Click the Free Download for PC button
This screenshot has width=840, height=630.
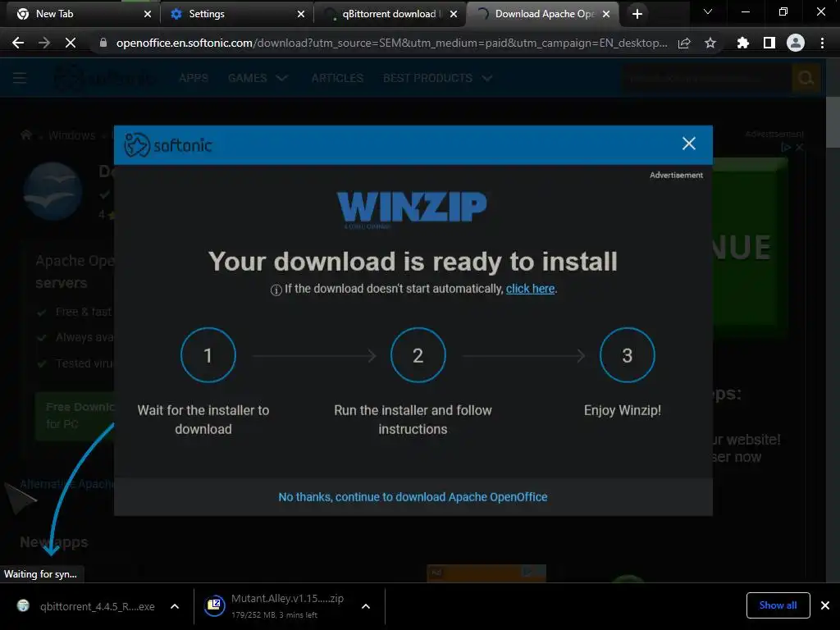click(75, 416)
